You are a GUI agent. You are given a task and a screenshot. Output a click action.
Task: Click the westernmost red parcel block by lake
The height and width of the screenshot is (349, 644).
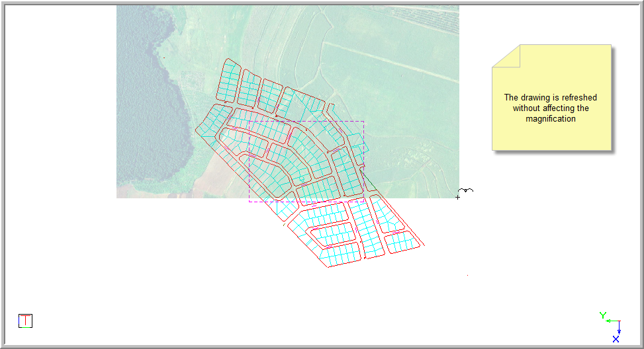click(210, 122)
